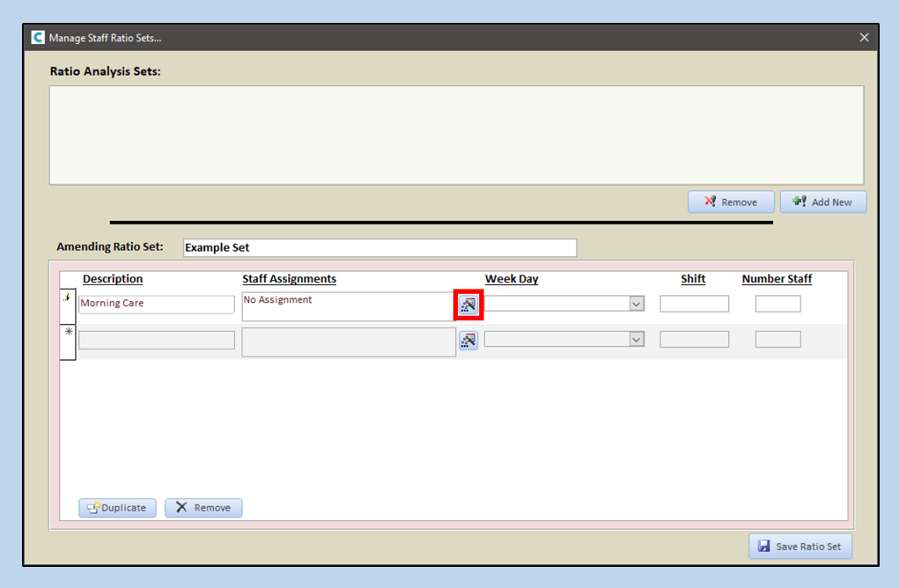Focus the Shift field for Morning Care
Screen dimensions: 899x588
click(694, 304)
